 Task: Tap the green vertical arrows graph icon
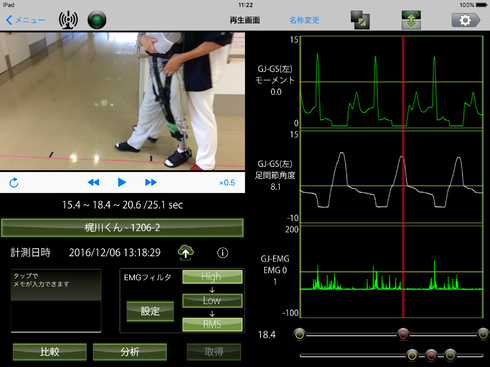coord(411,20)
